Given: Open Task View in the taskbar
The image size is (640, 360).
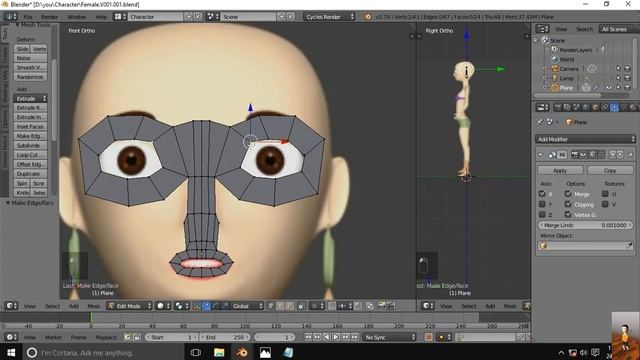Looking at the screenshot, I should (196, 352).
